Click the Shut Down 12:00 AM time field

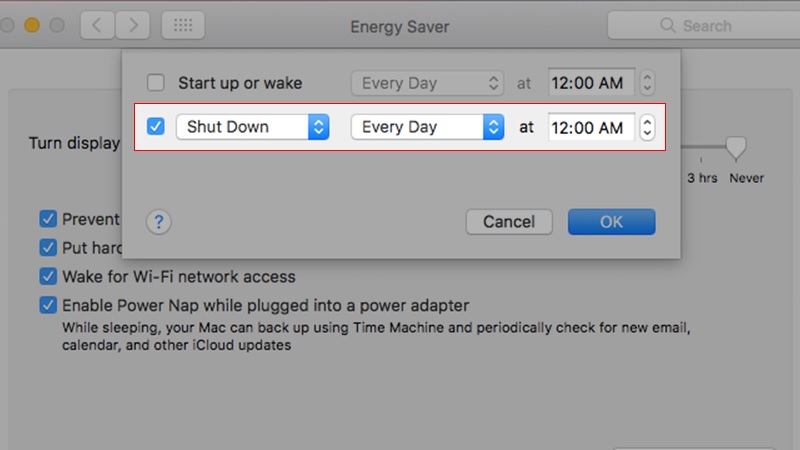coord(588,128)
